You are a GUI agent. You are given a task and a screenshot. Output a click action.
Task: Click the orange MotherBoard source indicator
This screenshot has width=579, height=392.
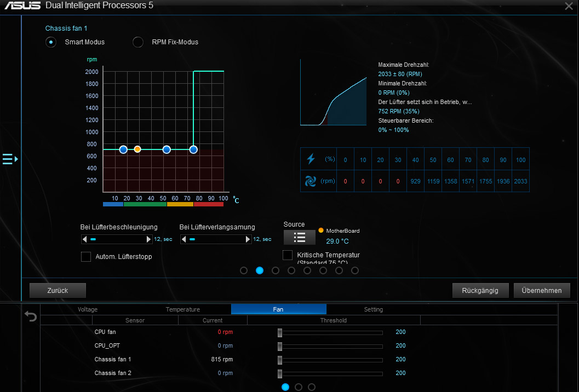tap(321, 230)
